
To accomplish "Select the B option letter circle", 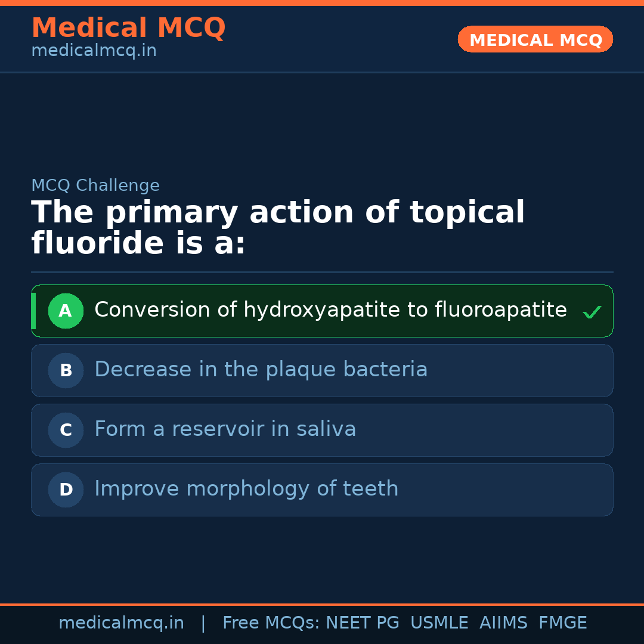I will click(x=66, y=370).
